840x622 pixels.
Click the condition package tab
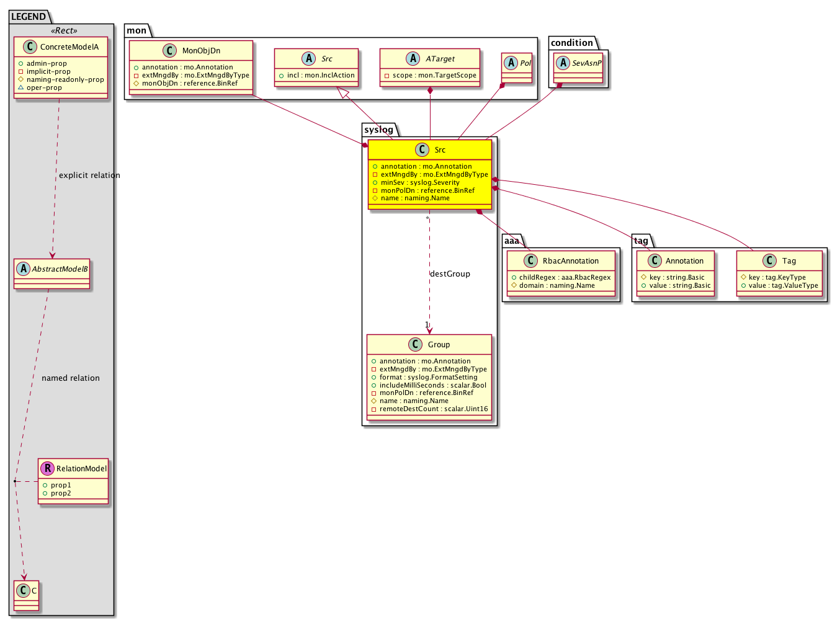[571, 43]
